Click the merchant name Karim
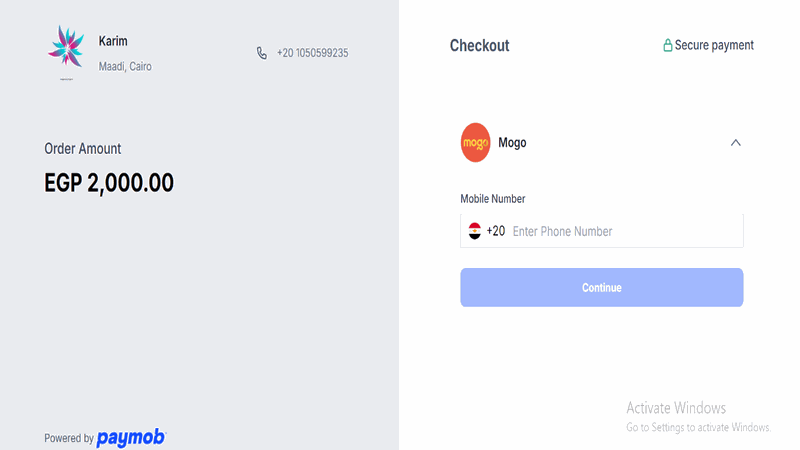Image resolution: width=800 pixels, height=450 pixels. point(113,41)
